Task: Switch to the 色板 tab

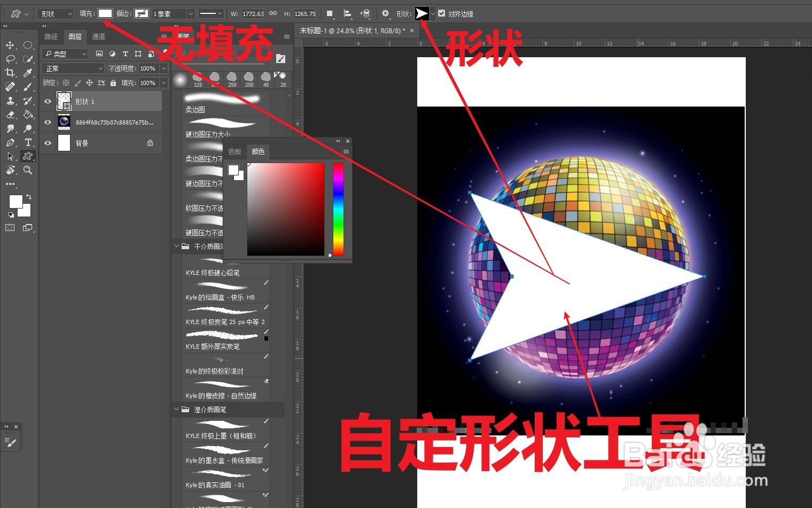Action: (x=234, y=151)
